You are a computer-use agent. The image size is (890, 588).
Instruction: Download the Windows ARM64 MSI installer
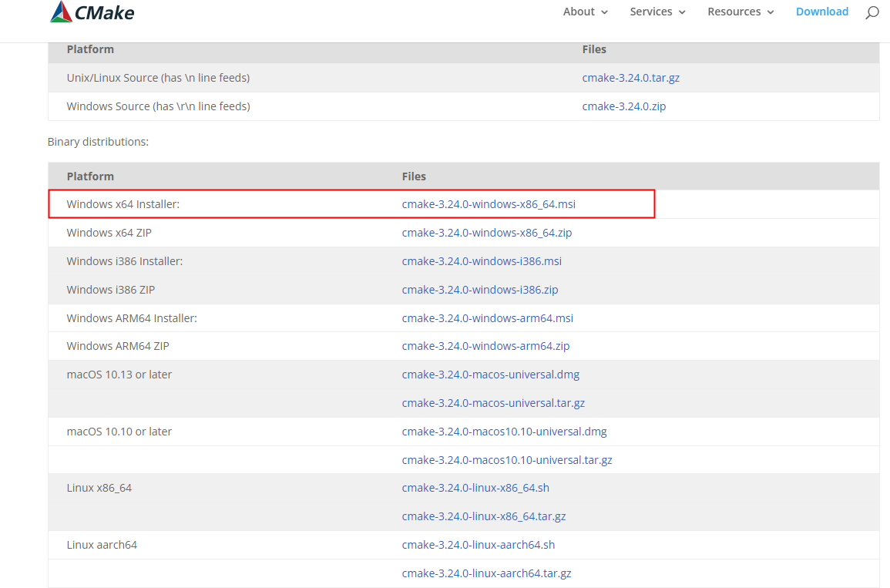487,318
